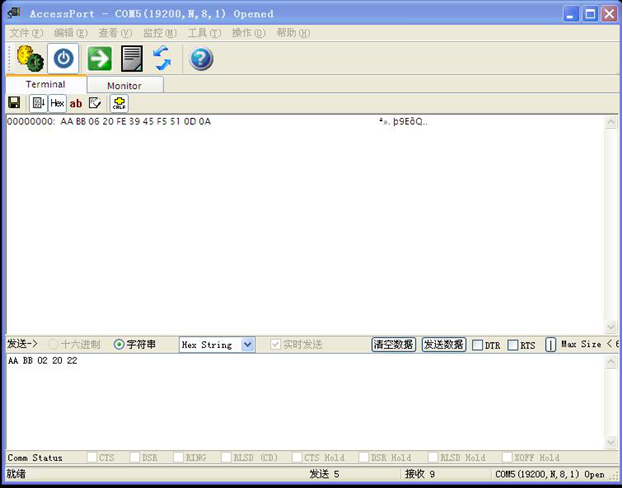Click the blue refresh arrows icon
This screenshot has height=488, width=623.
click(x=162, y=58)
